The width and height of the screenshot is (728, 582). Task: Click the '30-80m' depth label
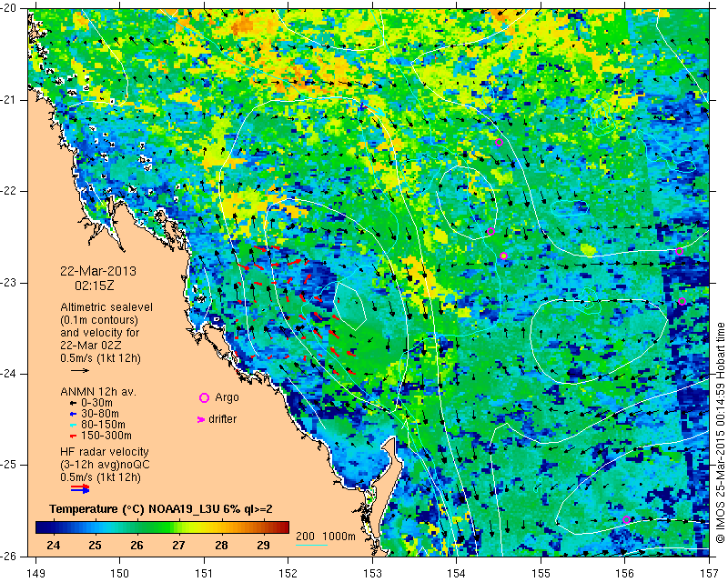pos(100,414)
